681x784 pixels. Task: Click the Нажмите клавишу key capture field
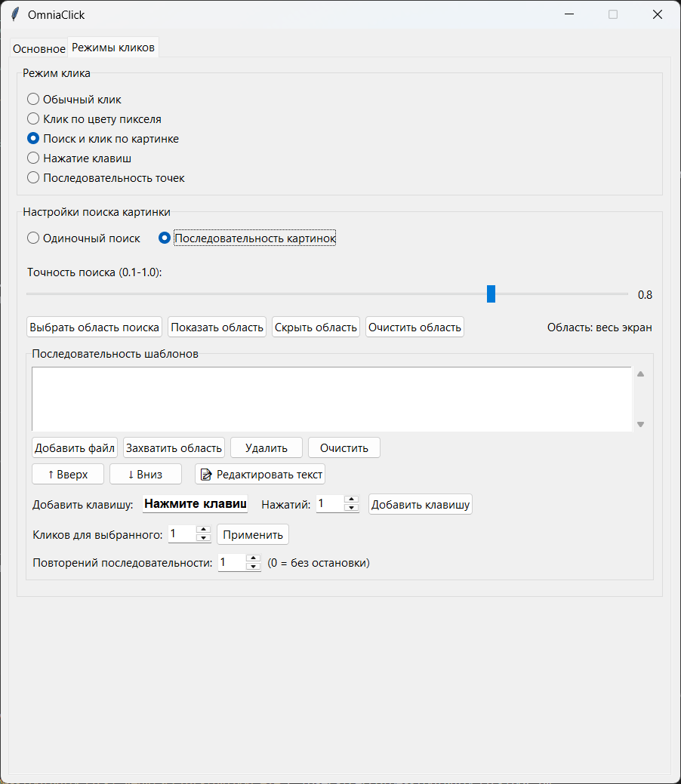195,503
